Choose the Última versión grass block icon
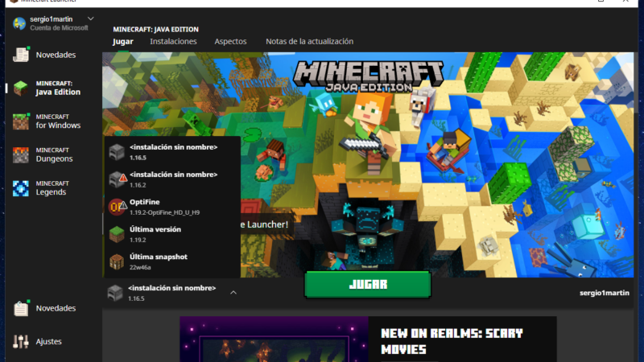Image resolution: width=644 pixels, height=362 pixels. [117, 234]
